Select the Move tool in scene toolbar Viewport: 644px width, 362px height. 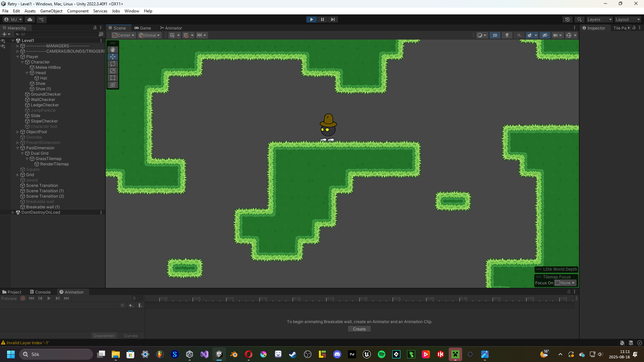tap(113, 57)
